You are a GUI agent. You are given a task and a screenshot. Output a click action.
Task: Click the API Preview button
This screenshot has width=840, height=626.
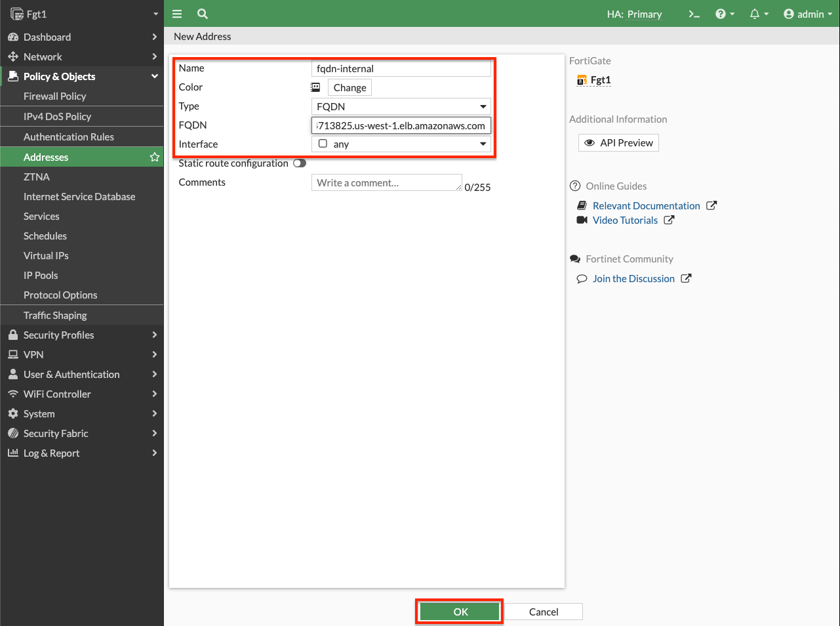pos(618,142)
